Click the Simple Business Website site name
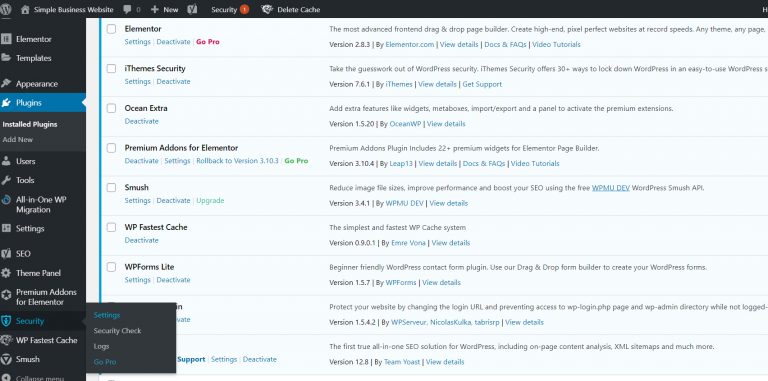The width and height of the screenshot is (768, 381). pyautogui.click(x=73, y=9)
